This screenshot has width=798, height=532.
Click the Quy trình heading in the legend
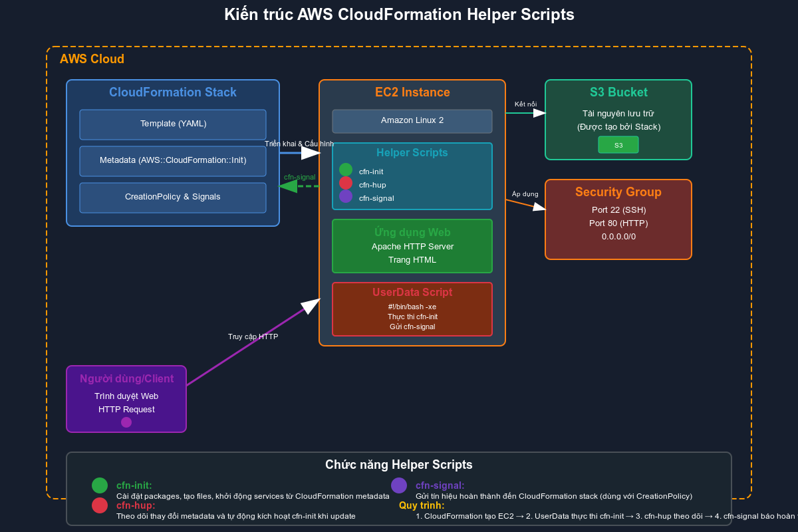click(x=422, y=505)
